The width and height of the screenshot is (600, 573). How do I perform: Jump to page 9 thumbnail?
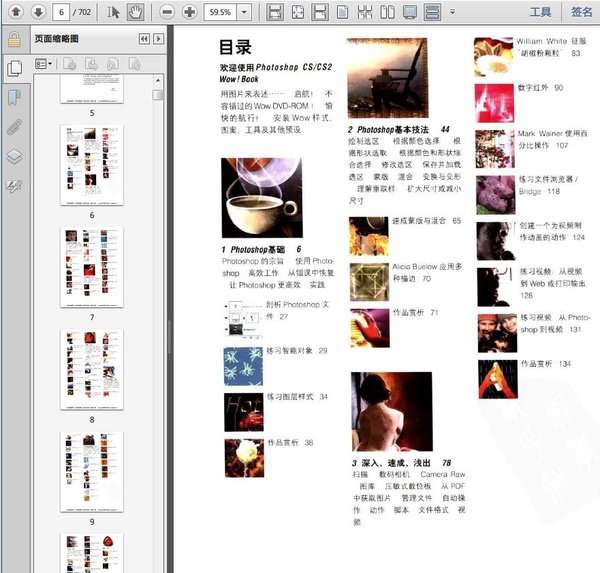[92, 472]
